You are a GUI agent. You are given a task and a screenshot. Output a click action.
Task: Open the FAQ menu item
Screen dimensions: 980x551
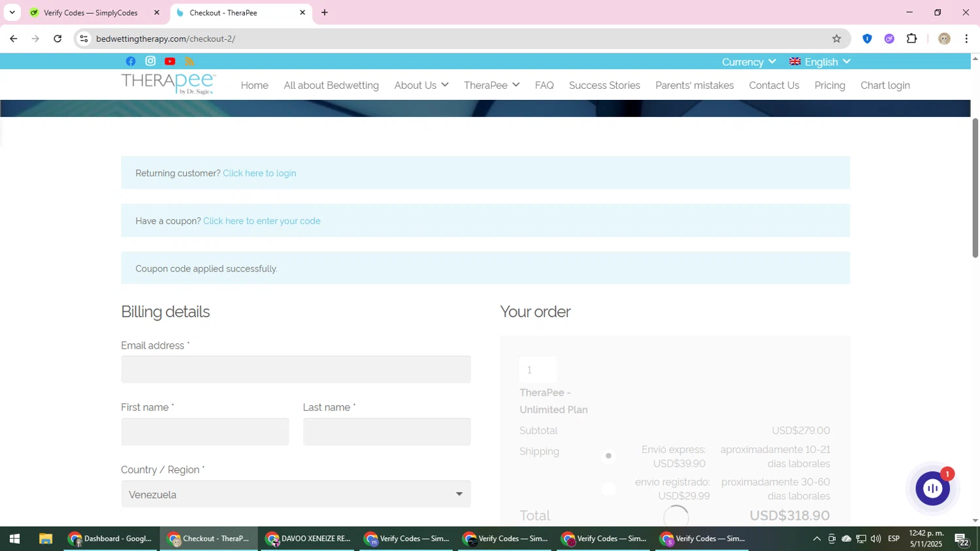(544, 86)
